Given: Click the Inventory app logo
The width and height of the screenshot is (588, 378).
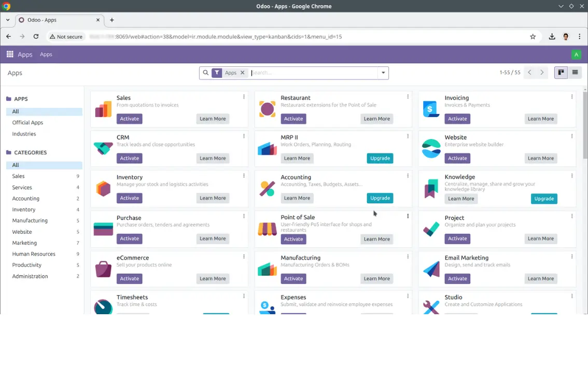Looking at the screenshot, I should point(103,188).
